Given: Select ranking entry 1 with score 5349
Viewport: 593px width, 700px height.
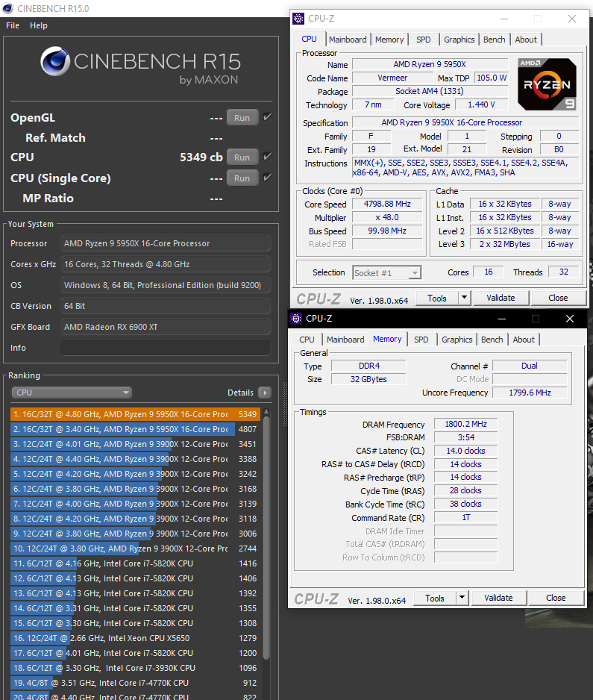Looking at the screenshot, I should pyautogui.click(x=135, y=414).
